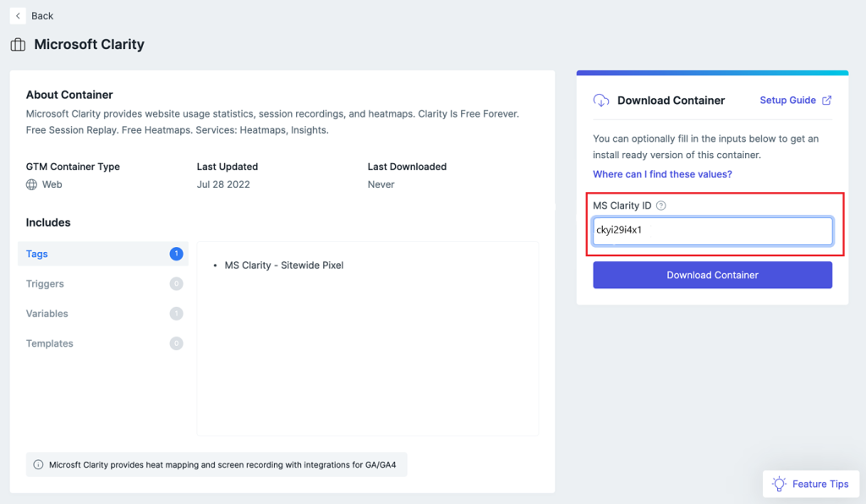The width and height of the screenshot is (866, 504).
Task: Click the external link icon by Setup Guide
Action: 827,100
